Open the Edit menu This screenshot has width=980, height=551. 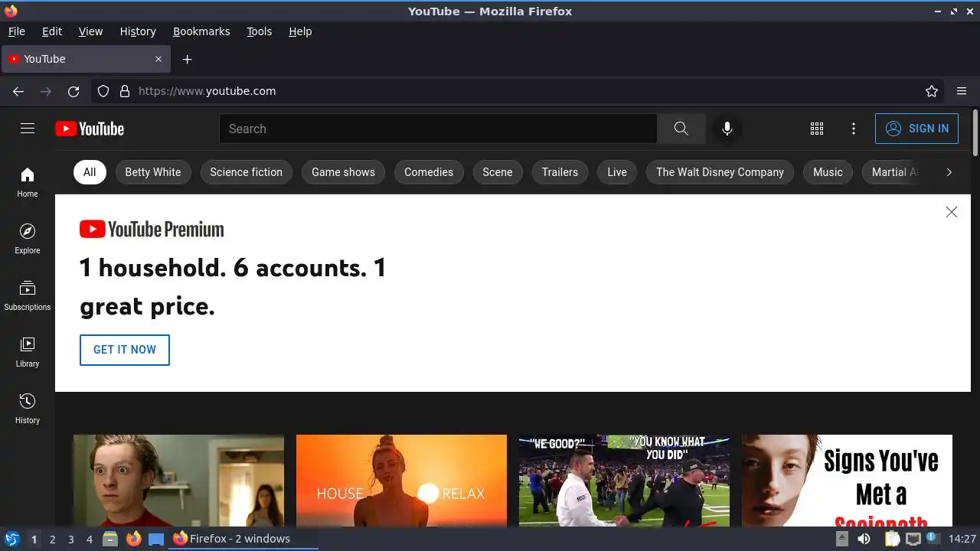52,31
